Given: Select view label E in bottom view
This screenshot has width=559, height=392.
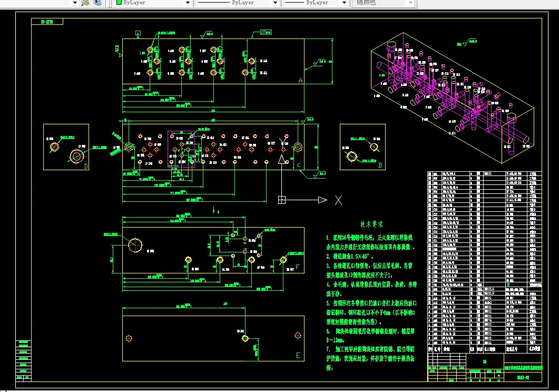Looking at the screenshot, I should click(x=298, y=355).
